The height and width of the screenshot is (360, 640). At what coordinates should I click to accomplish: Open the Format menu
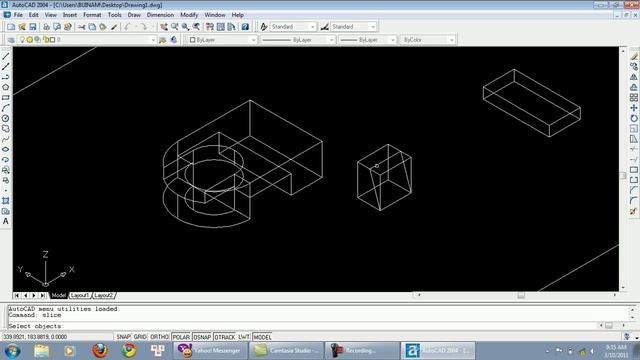pos(92,15)
